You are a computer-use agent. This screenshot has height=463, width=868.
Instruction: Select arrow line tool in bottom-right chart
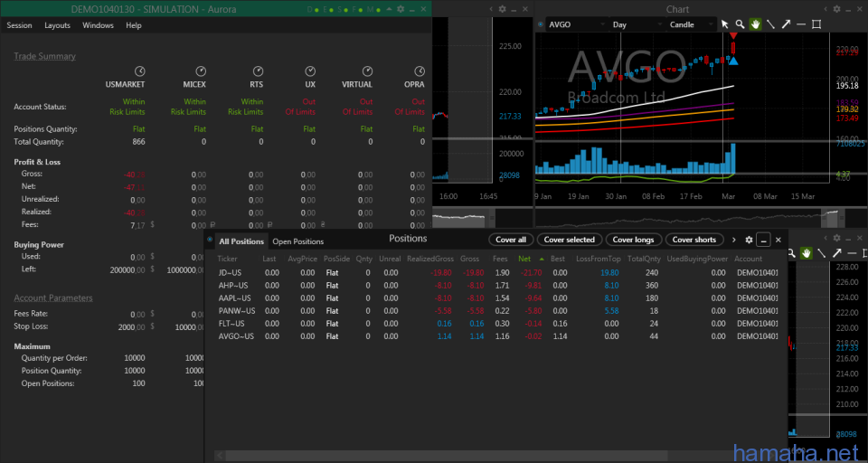(x=837, y=253)
